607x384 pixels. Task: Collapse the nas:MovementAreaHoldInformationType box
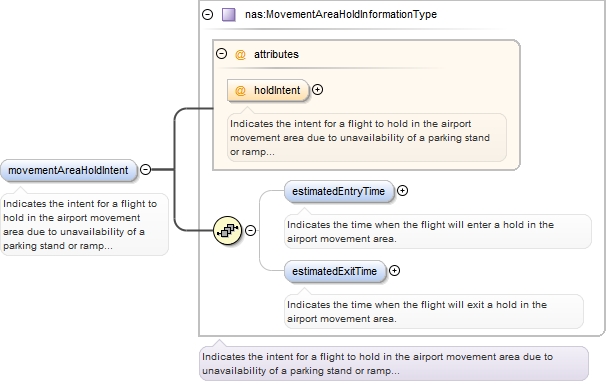click(x=208, y=15)
